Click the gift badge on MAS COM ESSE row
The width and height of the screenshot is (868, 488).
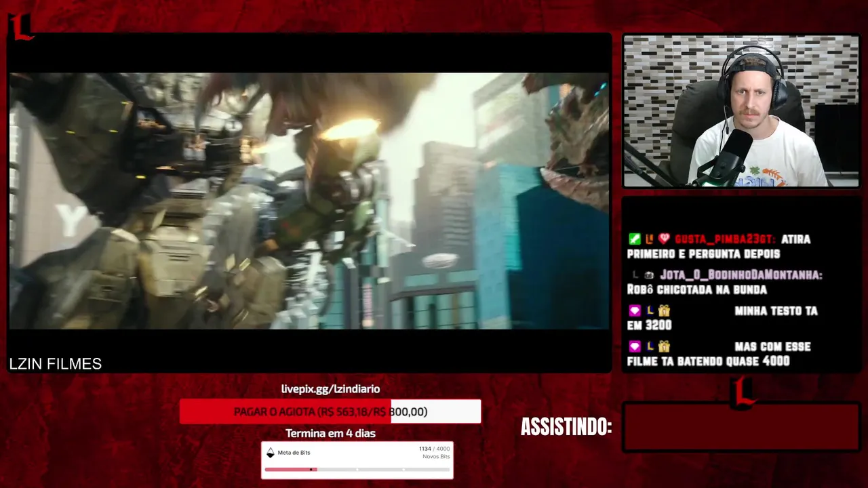664,346
